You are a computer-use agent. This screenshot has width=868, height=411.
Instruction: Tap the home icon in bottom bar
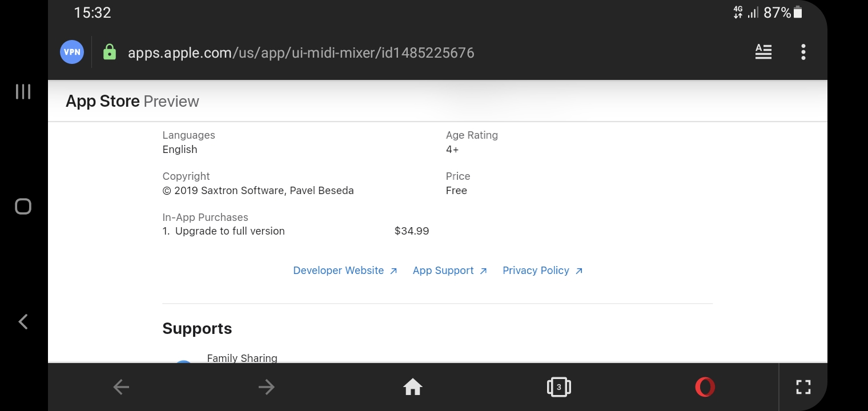[x=412, y=388]
